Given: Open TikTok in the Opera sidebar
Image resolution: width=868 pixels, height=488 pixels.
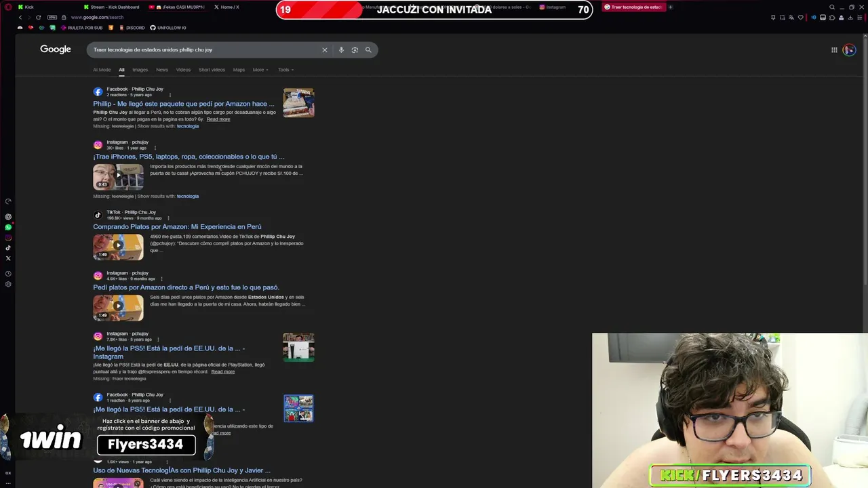Looking at the screenshot, I should [x=8, y=247].
